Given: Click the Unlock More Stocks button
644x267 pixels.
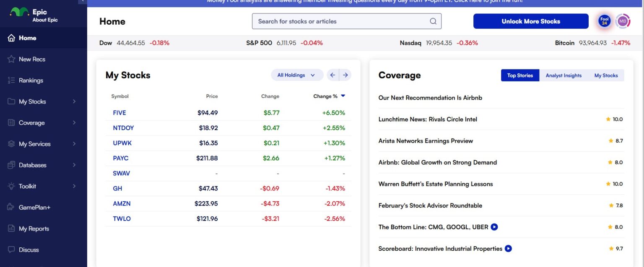Looking at the screenshot, I should (x=530, y=21).
